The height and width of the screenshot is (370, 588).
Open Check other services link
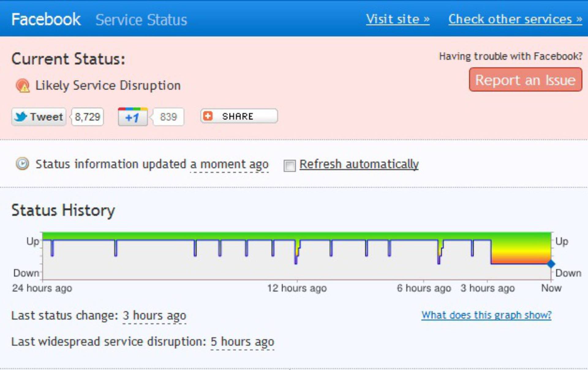(515, 19)
